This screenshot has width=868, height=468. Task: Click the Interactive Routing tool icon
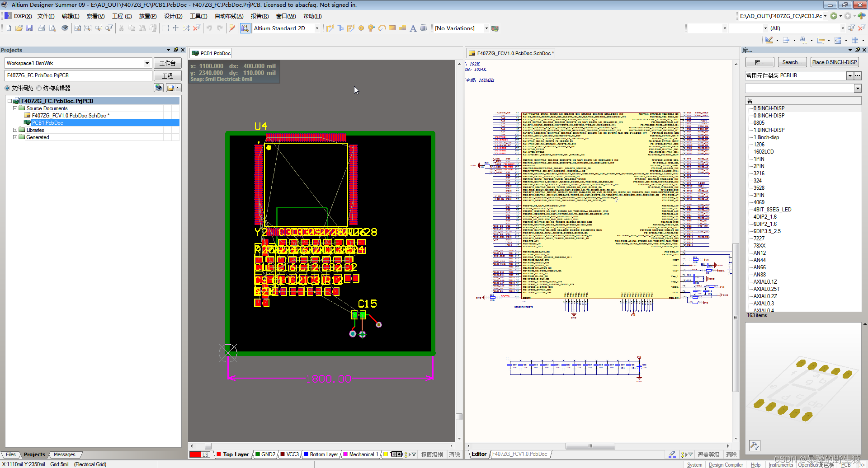coord(330,28)
